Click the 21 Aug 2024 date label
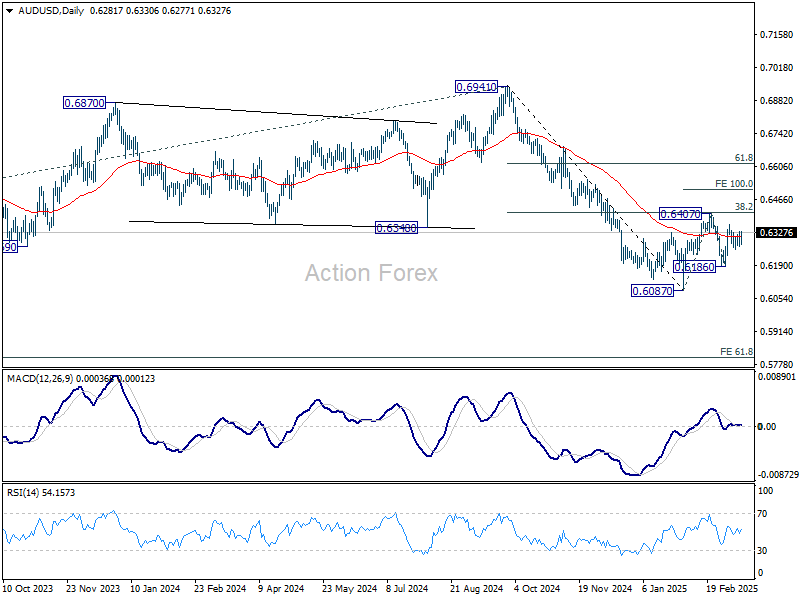Screen dimensions: 800x600 [477, 588]
